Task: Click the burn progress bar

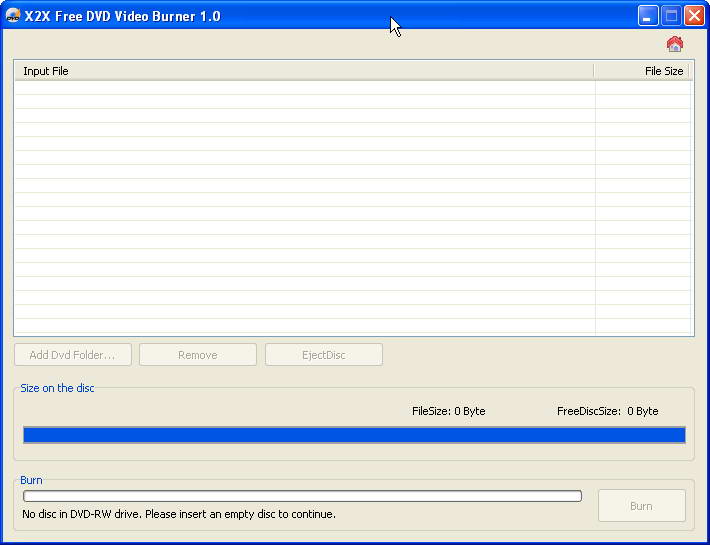Action: (x=302, y=496)
